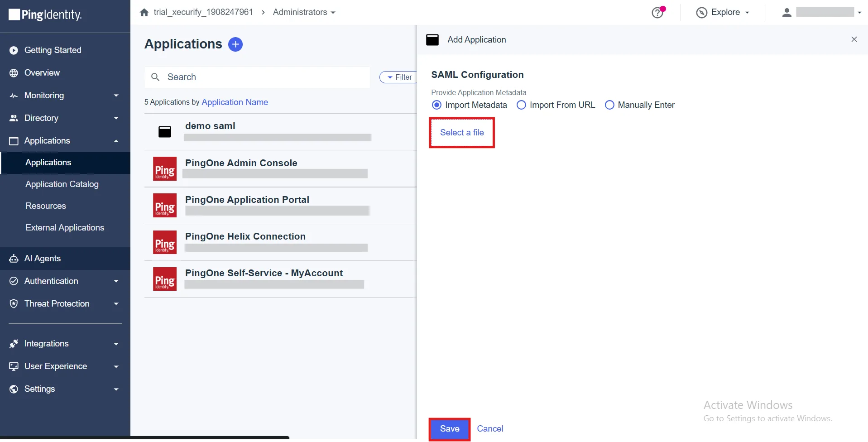Click the Add Application panel header icon
This screenshot has width=868, height=442.
pos(432,40)
